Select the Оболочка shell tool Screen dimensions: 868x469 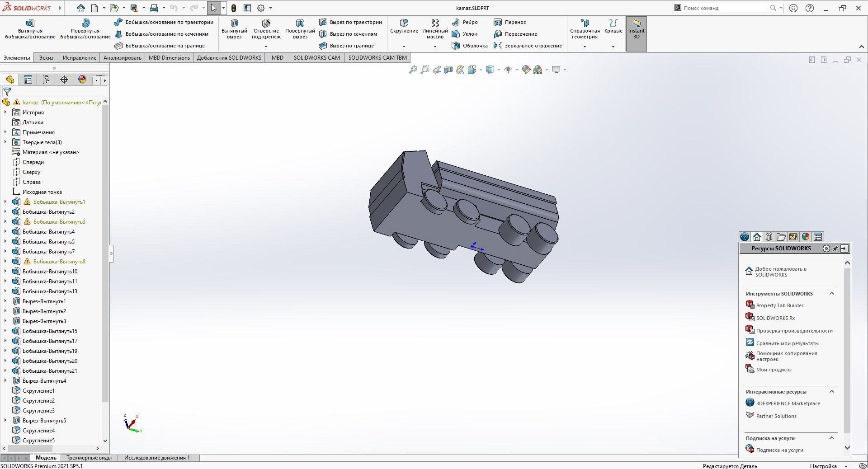(x=470, y=46)
